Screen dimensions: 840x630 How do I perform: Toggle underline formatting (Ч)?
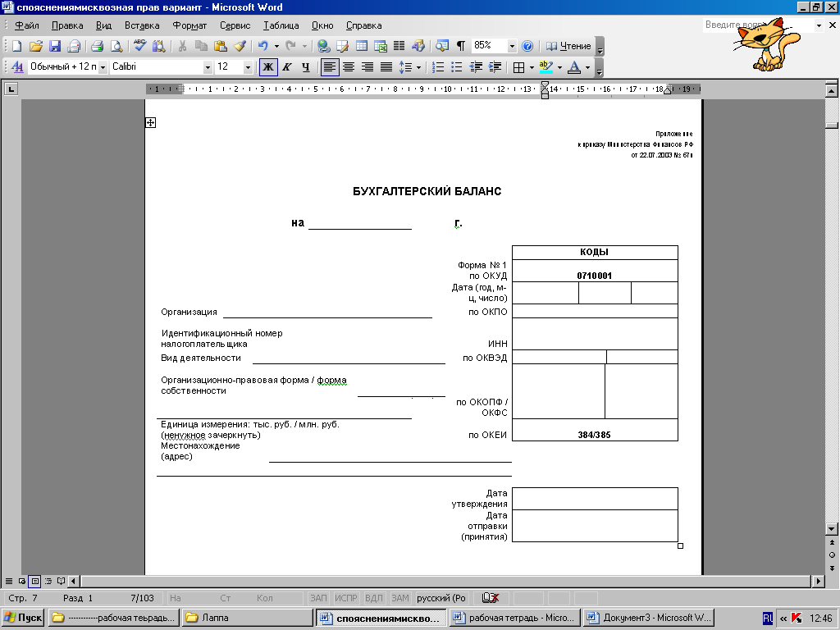point(306,67)
